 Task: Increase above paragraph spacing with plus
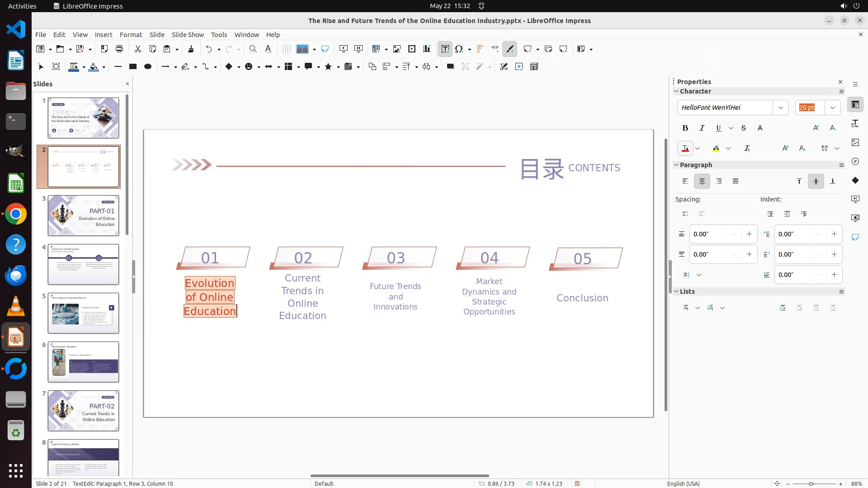(x=749, y=234)
